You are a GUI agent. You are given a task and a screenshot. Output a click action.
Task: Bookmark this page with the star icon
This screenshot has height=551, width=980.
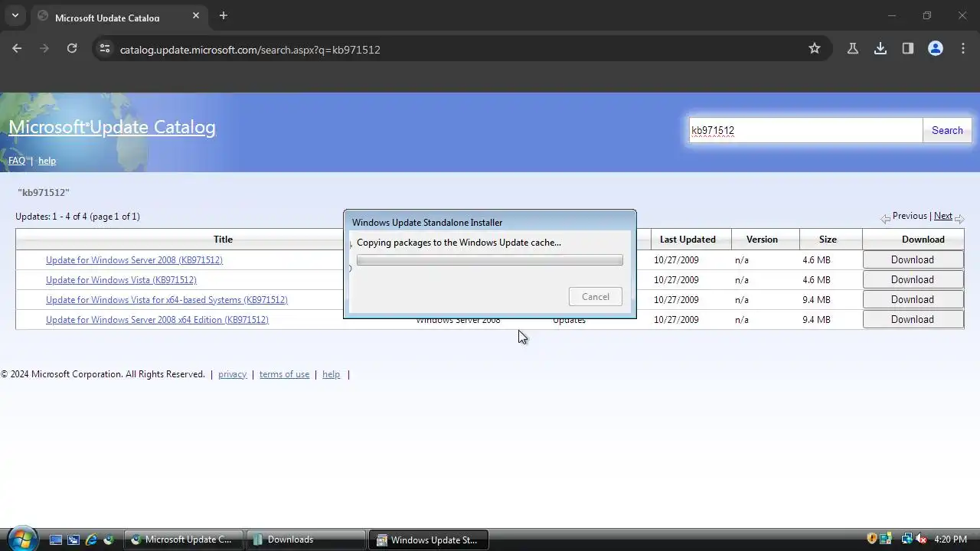click(x=815, y=48)
